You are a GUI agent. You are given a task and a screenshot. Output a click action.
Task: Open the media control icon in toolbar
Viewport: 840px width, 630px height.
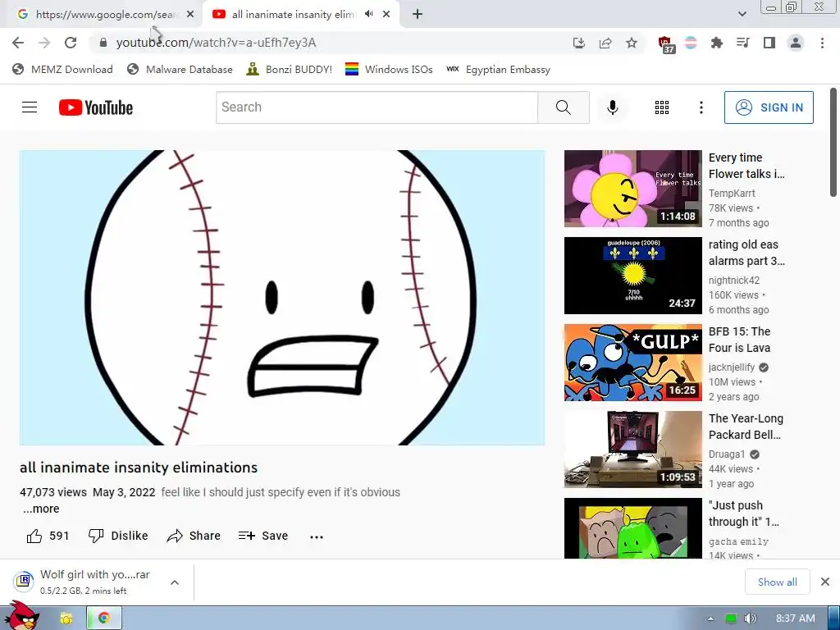[742, 43]
